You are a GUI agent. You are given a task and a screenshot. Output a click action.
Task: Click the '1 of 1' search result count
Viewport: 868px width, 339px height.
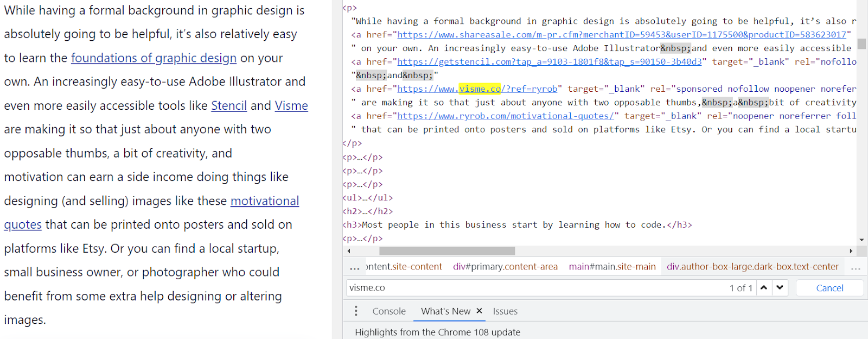click(x=741, y=288)
